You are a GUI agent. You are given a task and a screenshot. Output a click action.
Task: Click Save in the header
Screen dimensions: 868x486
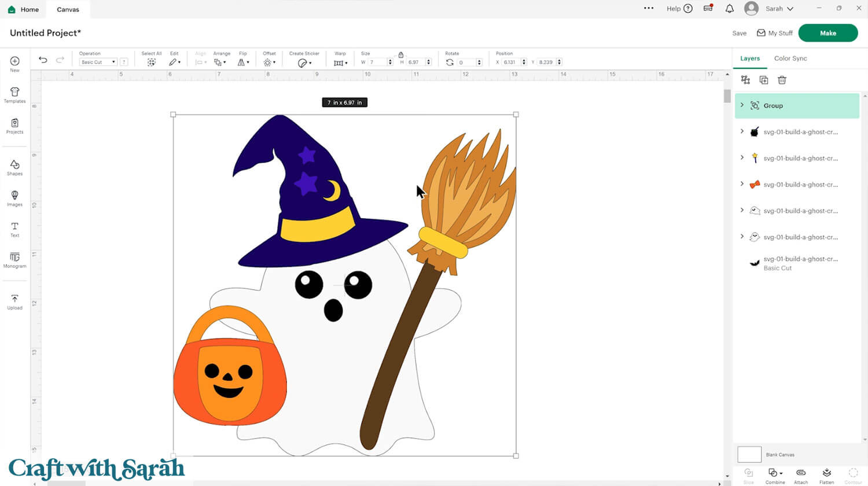(x=739, y=33)
